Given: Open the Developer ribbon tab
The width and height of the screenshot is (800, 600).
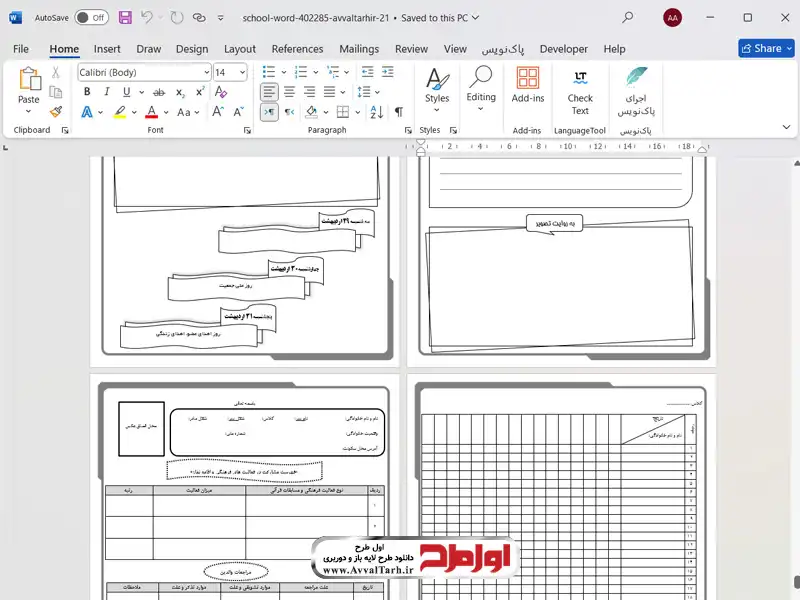Looking at the screenshot, I should point(563,48).
